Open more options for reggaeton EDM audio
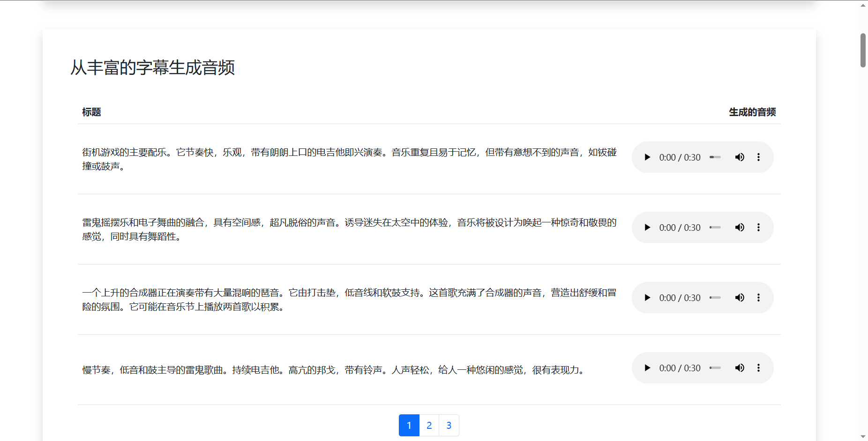The height and width of the screenshot is (441, 868). (x=758, y=228)
